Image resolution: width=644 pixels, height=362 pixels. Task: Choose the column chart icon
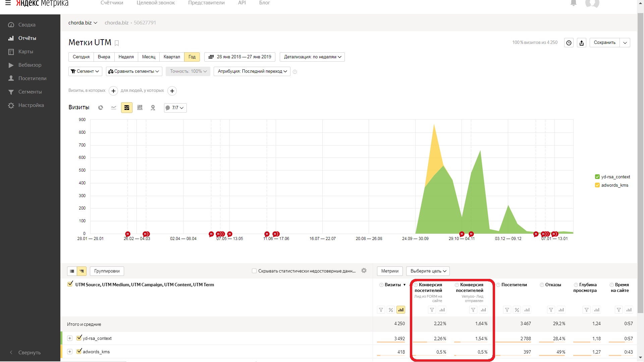pos(140,108)
